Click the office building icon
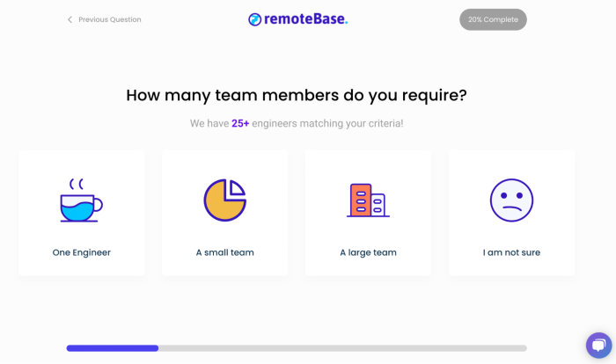Screen dimensions: 616x364 368,200
